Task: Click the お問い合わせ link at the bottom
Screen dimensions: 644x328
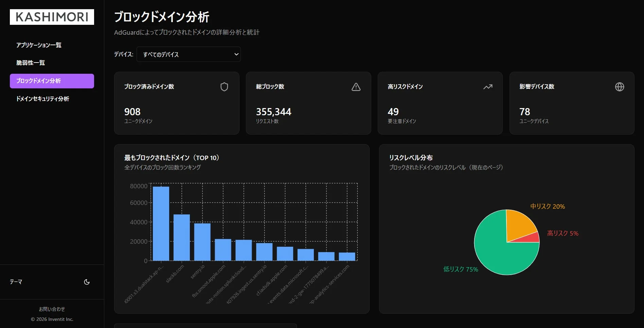Action: pyautogui.click(x=52, y=309)
